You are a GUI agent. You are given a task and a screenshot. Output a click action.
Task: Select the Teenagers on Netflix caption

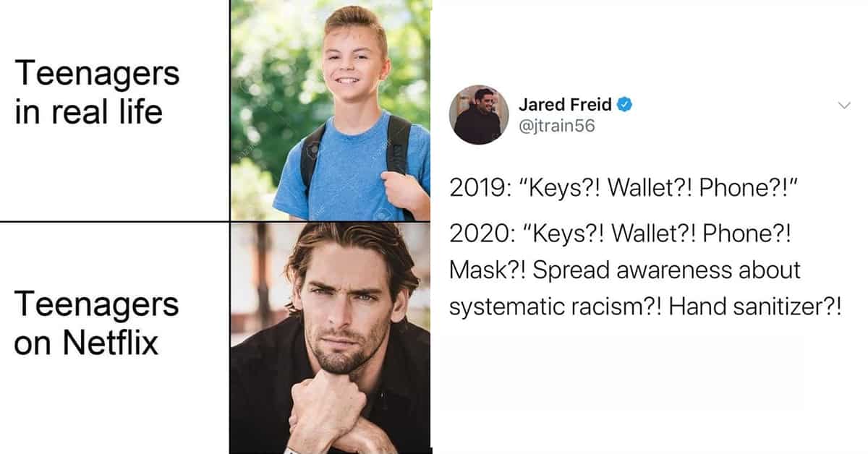pyautogui.click(x=97, y=323)
